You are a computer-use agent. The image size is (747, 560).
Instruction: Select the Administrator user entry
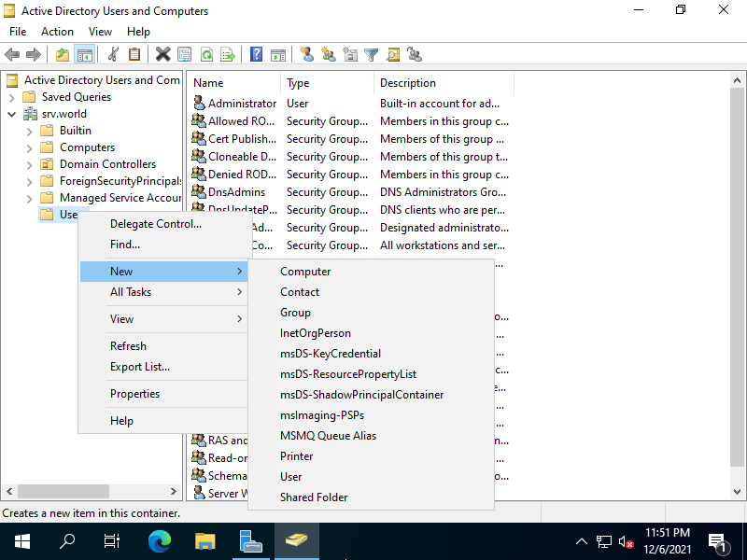[x=242, y=104]
